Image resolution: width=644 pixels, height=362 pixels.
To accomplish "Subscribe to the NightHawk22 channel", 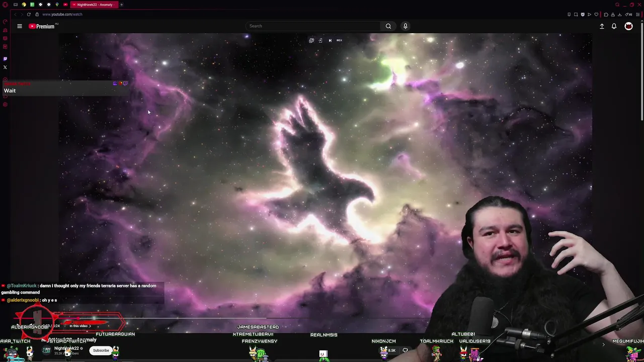I will tap(101, 350).
